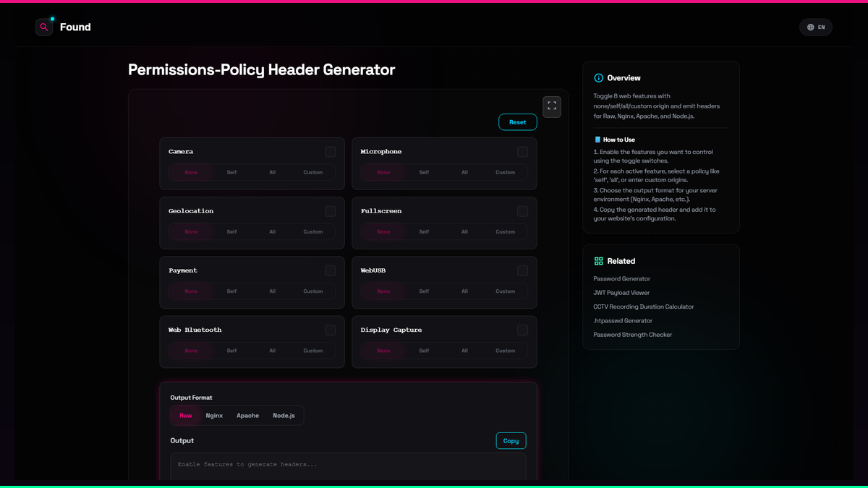Select Custom policy for Microphone

[x=506, y=172]
